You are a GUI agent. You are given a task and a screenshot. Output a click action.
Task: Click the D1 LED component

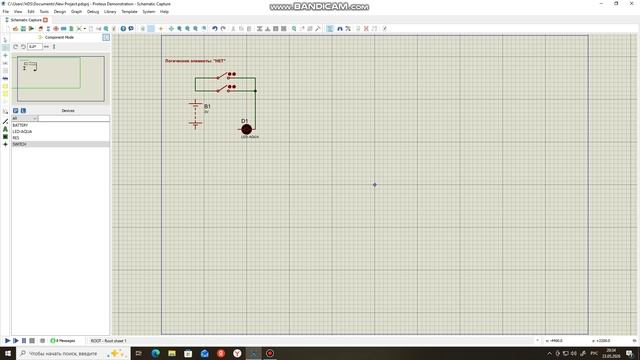[x=247, y=129]
